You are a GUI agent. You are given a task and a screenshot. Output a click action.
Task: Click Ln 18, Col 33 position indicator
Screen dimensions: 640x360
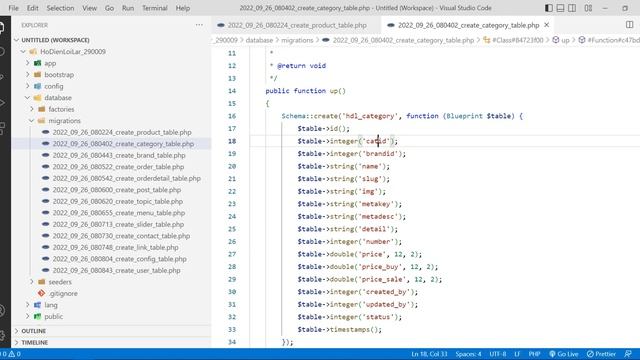point(429,354)
